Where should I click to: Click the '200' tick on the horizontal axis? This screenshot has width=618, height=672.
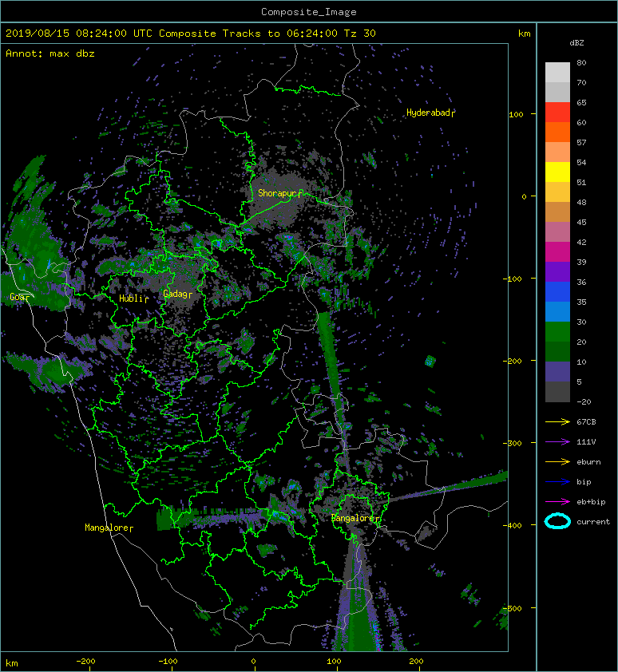416,662
